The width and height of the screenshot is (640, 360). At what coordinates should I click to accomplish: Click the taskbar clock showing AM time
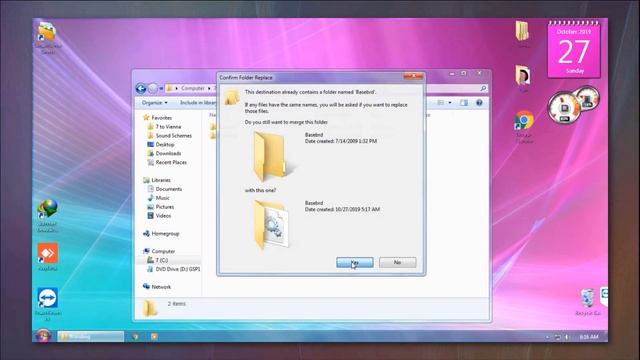point(589,337)
